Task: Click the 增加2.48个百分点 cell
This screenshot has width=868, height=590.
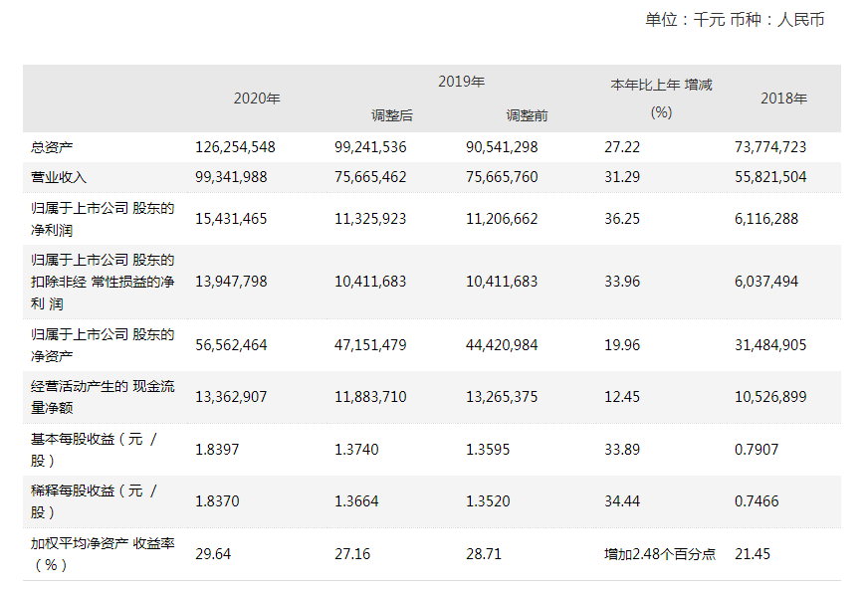Action: pos(659,553)
